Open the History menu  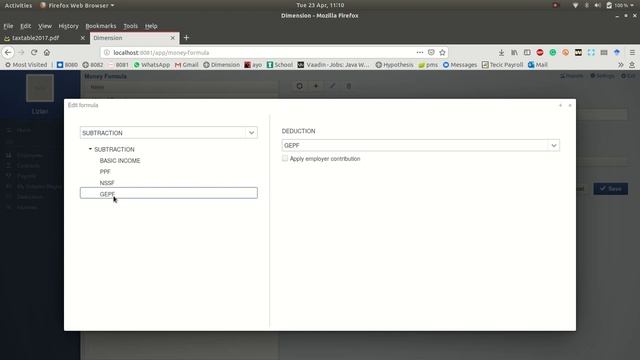(68, 26)
